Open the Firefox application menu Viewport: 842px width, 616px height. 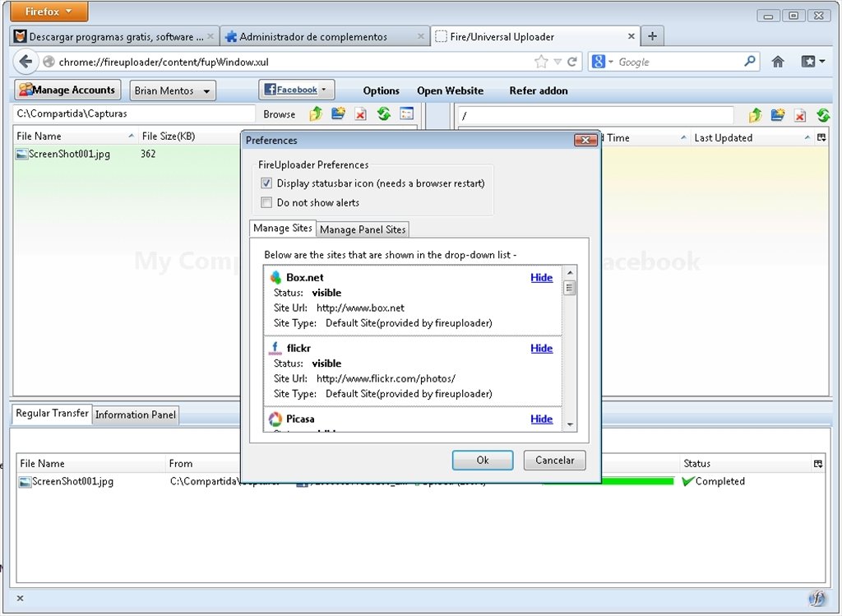point(49,12)
